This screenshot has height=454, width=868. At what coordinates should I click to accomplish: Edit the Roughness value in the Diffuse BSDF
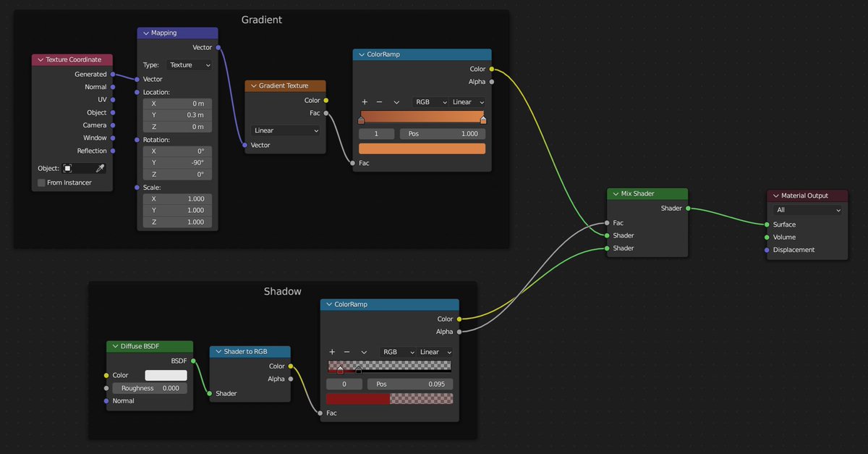tap(150, 388)
